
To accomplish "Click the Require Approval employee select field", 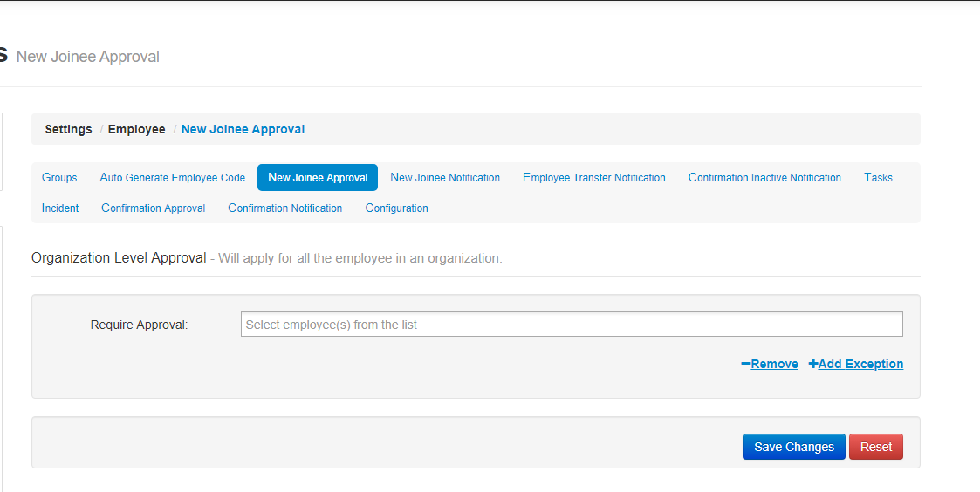I will tap(572, 325).
